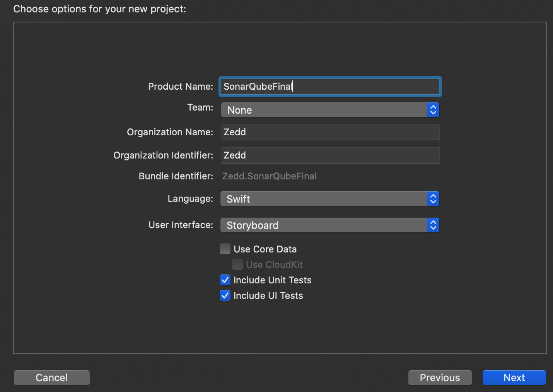Open the Language dropdown set to Swift

325,199
